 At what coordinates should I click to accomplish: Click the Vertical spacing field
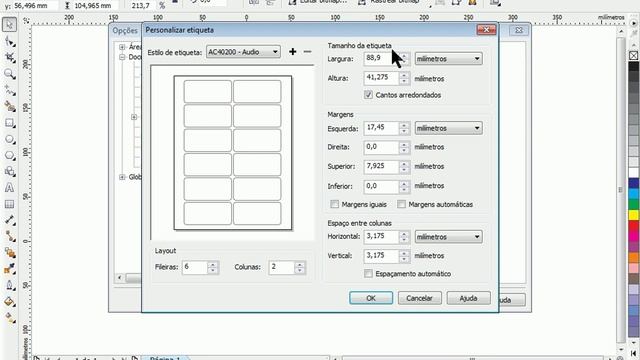(381, 256)
